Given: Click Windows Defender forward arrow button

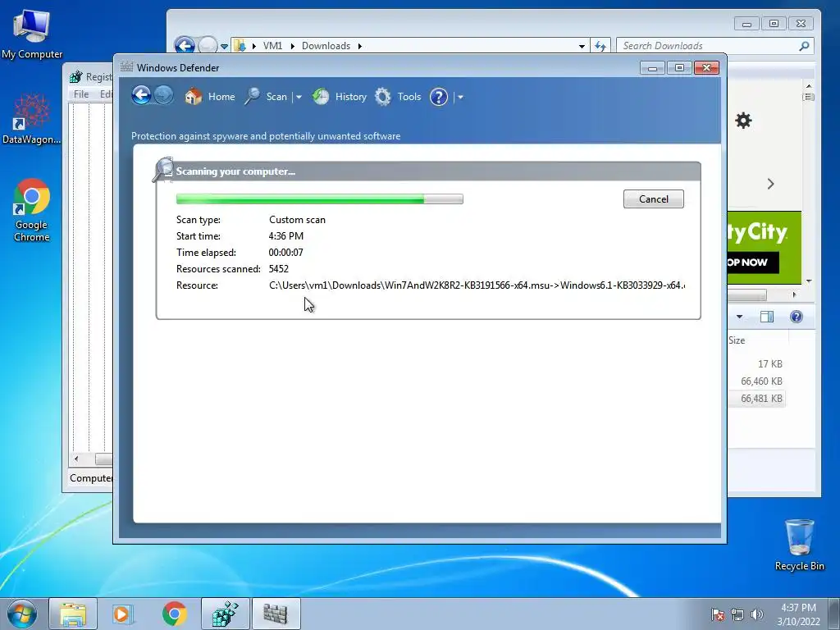Looking at the screenshot, I should [x=163, y=96].
